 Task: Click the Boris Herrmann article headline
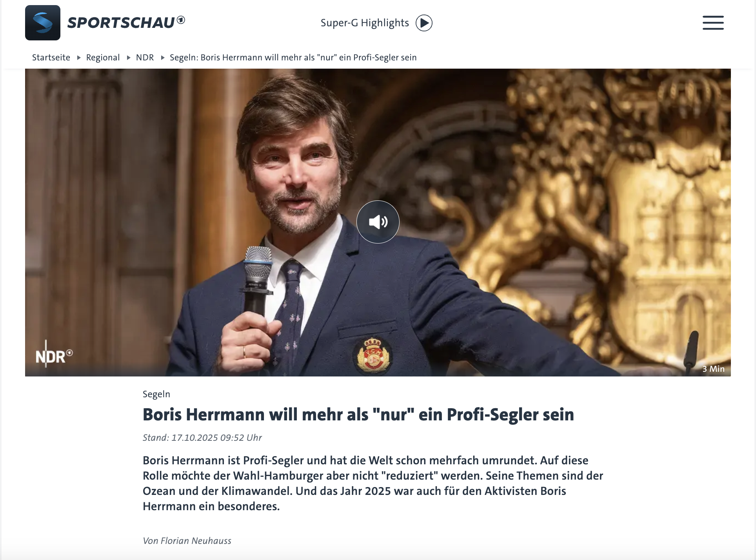point(358,415)
